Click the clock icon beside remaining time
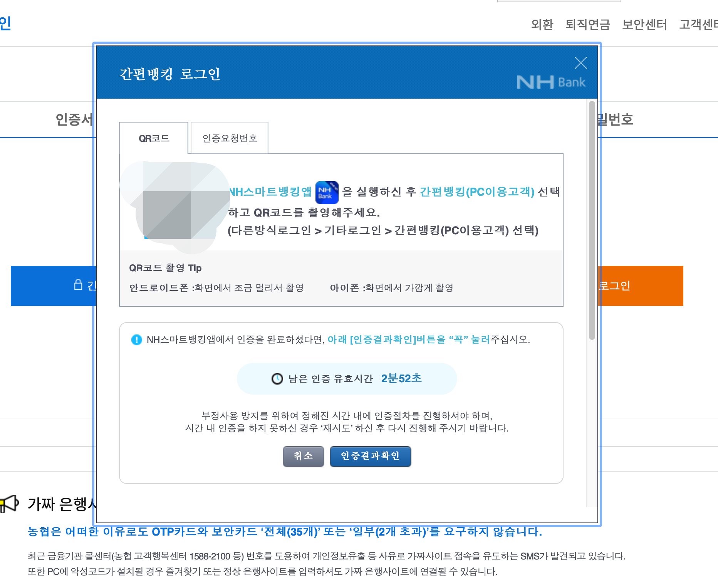Image resolution: width=718 pixels, height=588 pixels. point(277,379)
